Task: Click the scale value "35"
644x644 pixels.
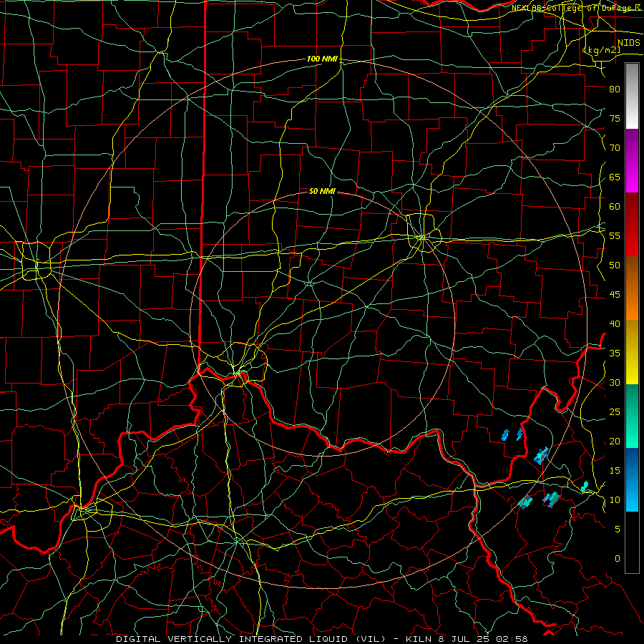Action: coord(615,353)
